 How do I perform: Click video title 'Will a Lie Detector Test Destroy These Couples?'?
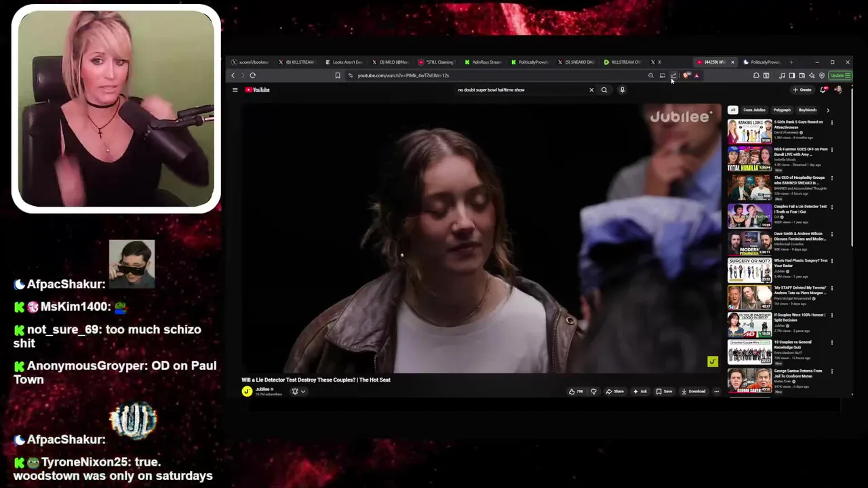[316, 380]
